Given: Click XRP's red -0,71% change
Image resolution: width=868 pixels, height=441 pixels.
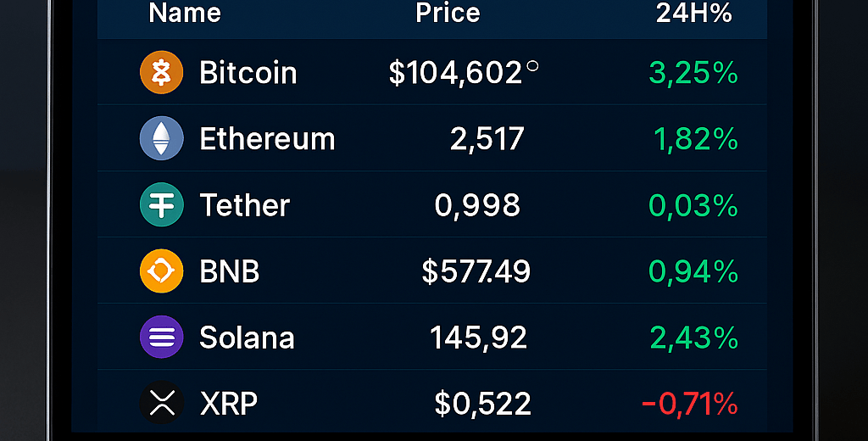Looking at the screenshot, I should 690,404.
